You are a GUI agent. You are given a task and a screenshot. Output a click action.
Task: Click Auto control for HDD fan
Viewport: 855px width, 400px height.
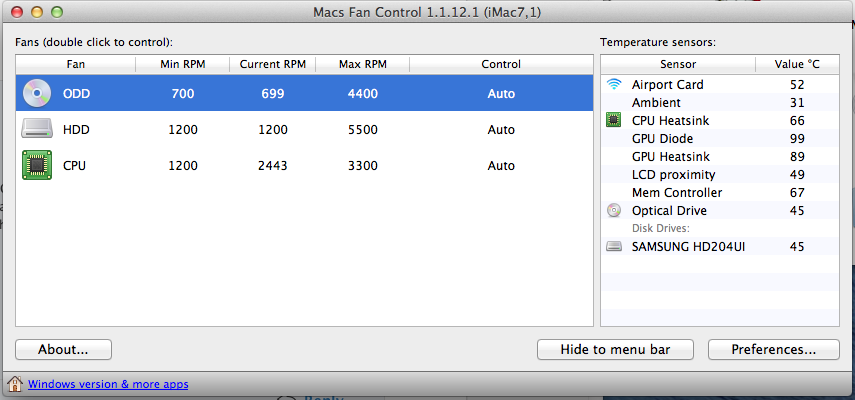[x=501, y=130]
